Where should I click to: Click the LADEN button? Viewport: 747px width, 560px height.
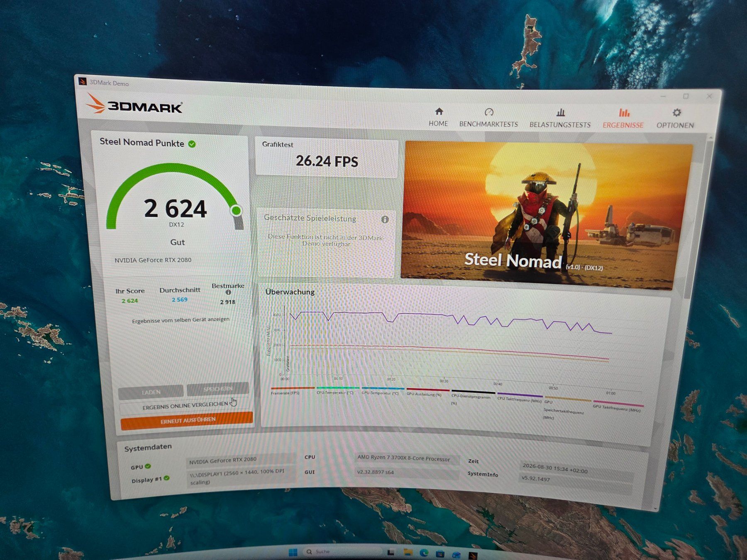point(151,392)
